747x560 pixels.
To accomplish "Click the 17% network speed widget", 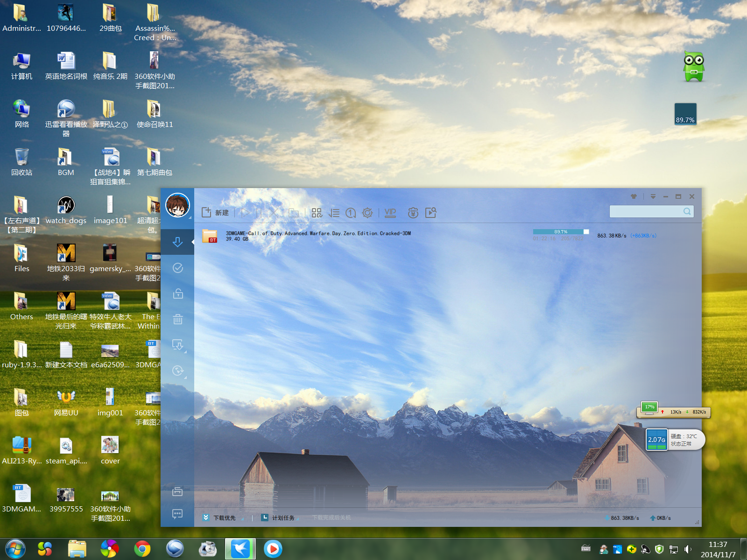I will [673, 410].
